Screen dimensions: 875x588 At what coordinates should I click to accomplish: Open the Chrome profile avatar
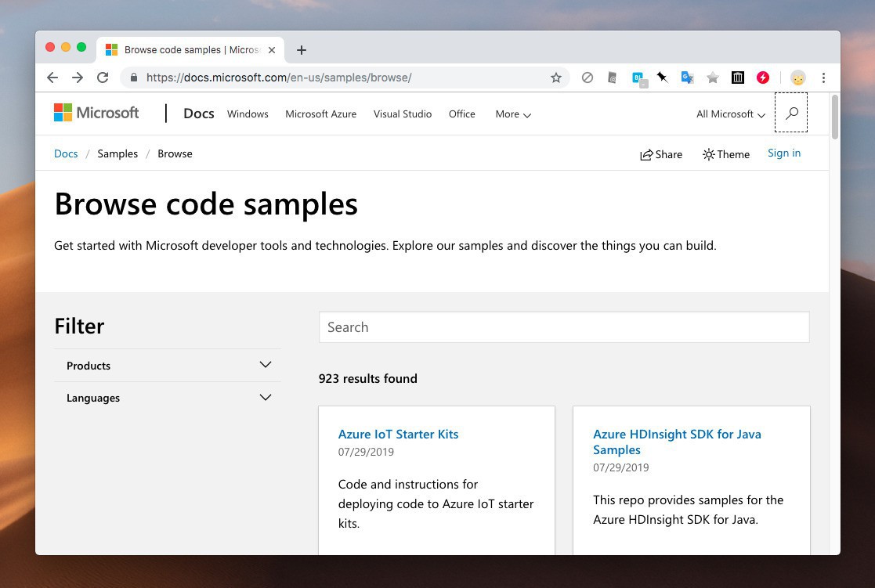[x=797, y=78]
